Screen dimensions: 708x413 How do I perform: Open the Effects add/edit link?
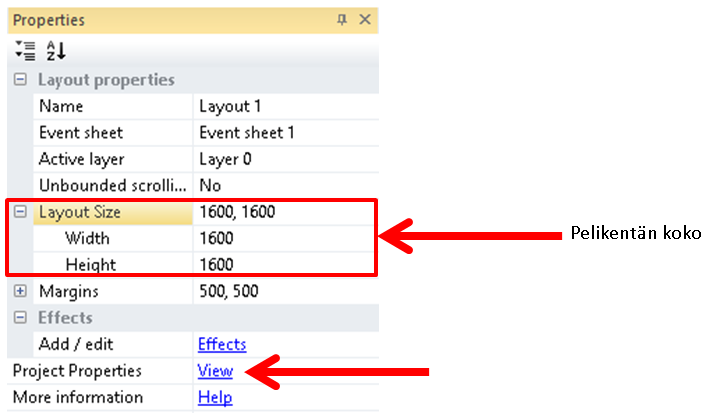[x=221, y=344]
